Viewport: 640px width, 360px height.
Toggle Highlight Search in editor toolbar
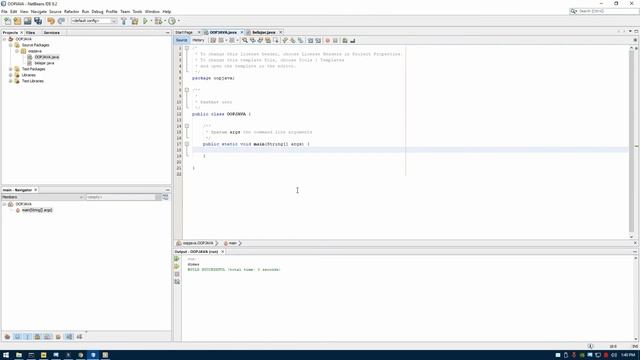click(x=268, y=40)
